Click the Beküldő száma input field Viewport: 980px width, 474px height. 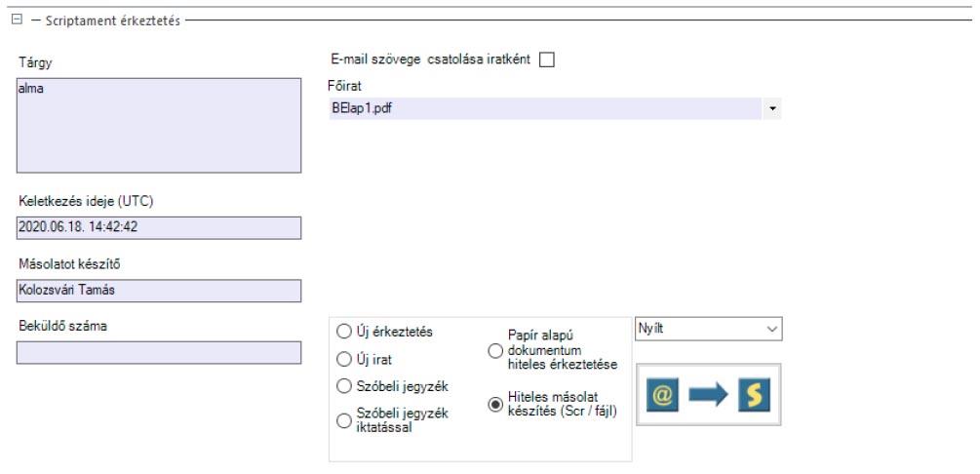(x=159, y=353)
